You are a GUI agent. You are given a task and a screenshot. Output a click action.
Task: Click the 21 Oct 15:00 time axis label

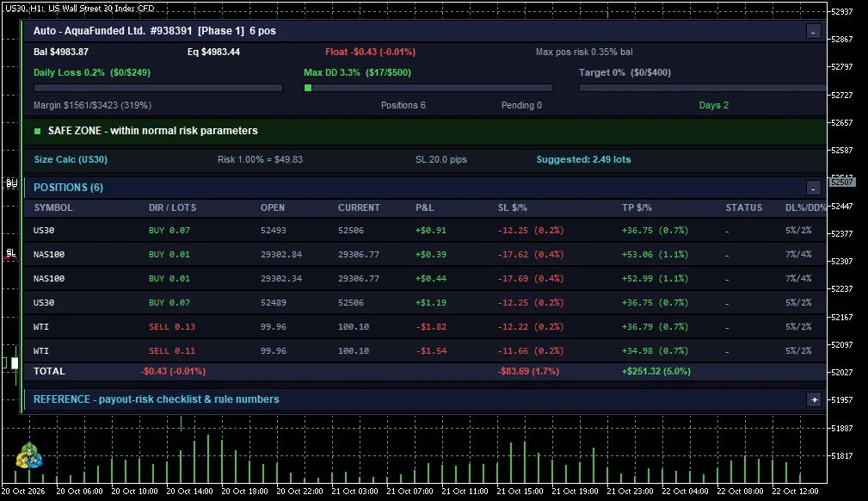pyautogui.click(x=520, y=491)
